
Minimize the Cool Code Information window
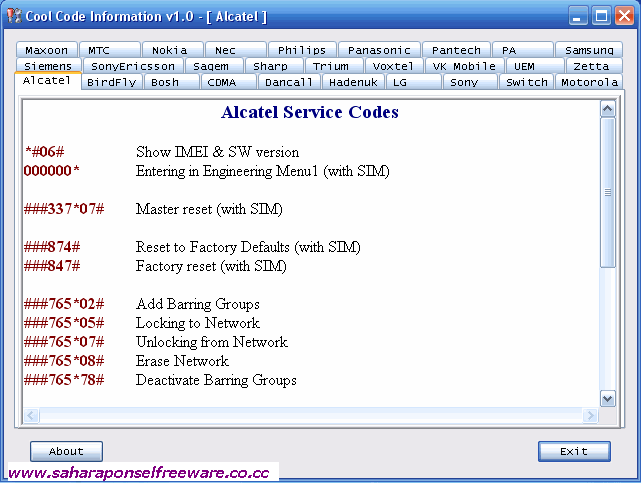click(578, 16)
